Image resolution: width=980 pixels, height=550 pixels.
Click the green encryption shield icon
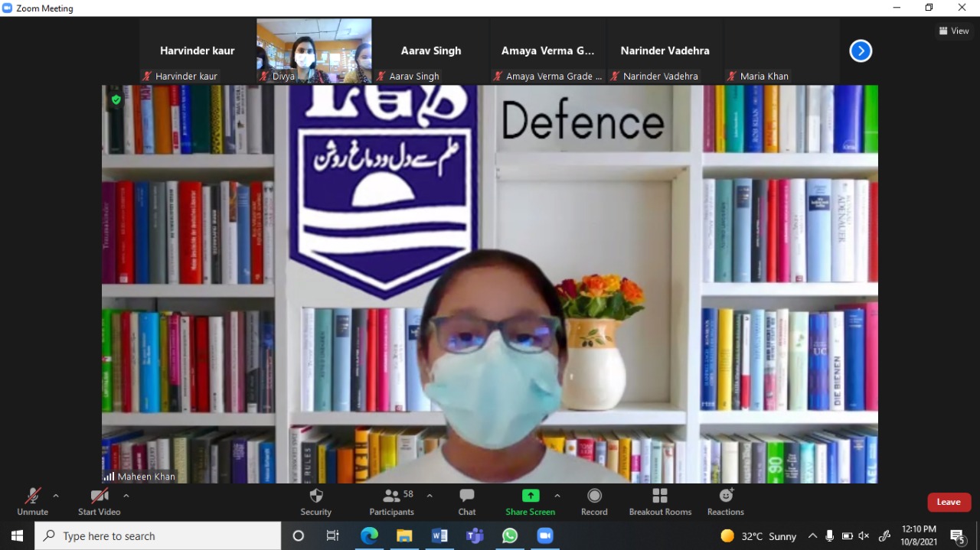point(116,99)
